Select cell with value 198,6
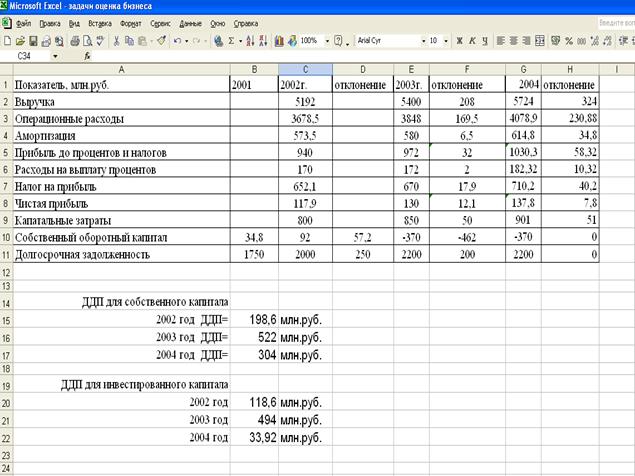This screenshot has width=635, height=476. click(255, 318)
